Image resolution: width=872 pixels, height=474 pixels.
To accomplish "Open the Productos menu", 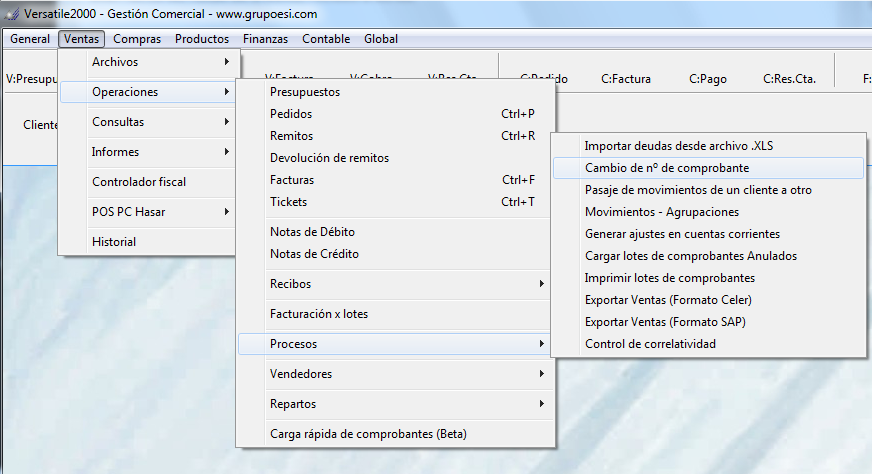I will [201, 39].
